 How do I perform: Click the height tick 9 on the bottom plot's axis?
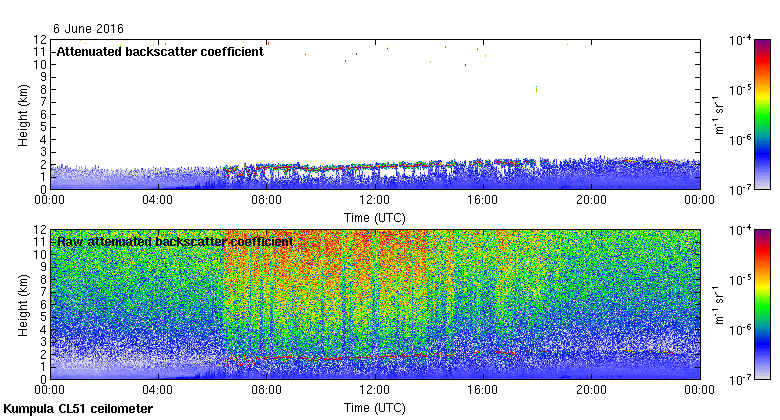coord(44,267)
